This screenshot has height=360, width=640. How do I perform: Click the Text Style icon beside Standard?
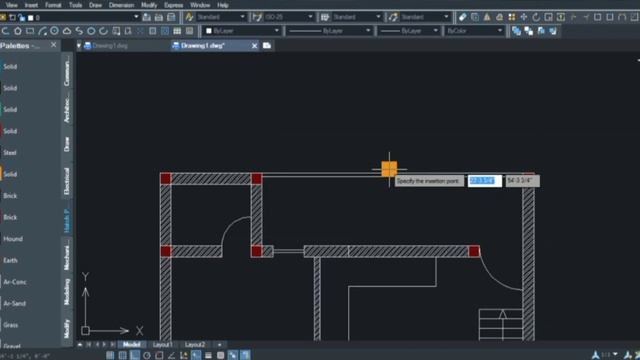(x=189, y=17)
